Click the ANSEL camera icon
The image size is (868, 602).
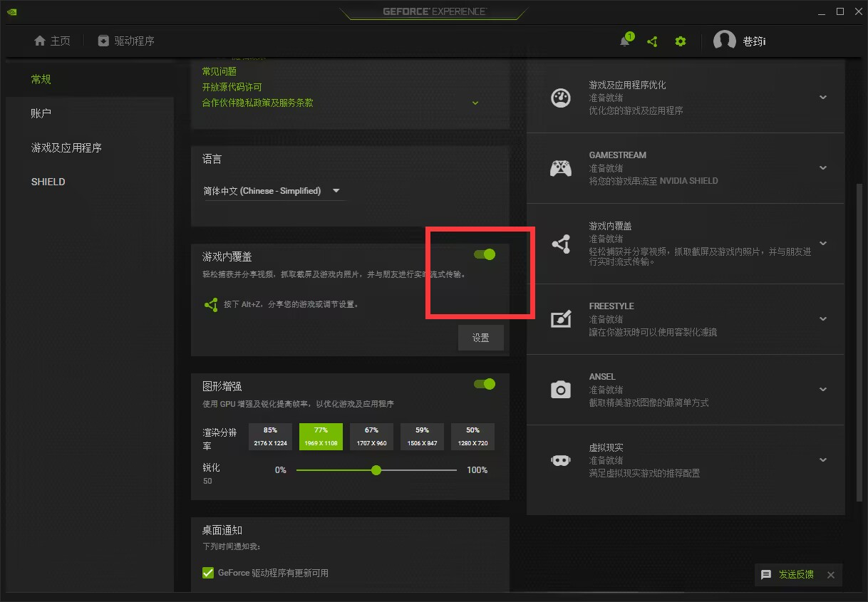(561, 389)
